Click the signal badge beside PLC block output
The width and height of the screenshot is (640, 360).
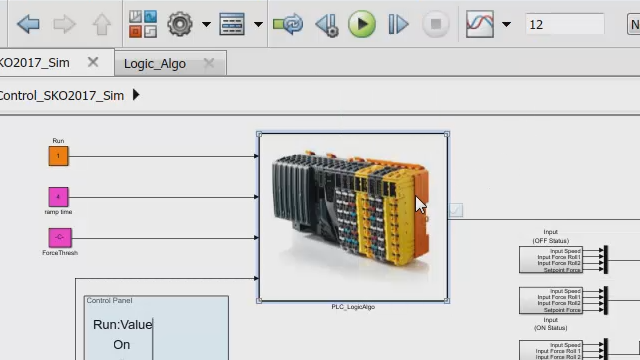coord(456,210)
